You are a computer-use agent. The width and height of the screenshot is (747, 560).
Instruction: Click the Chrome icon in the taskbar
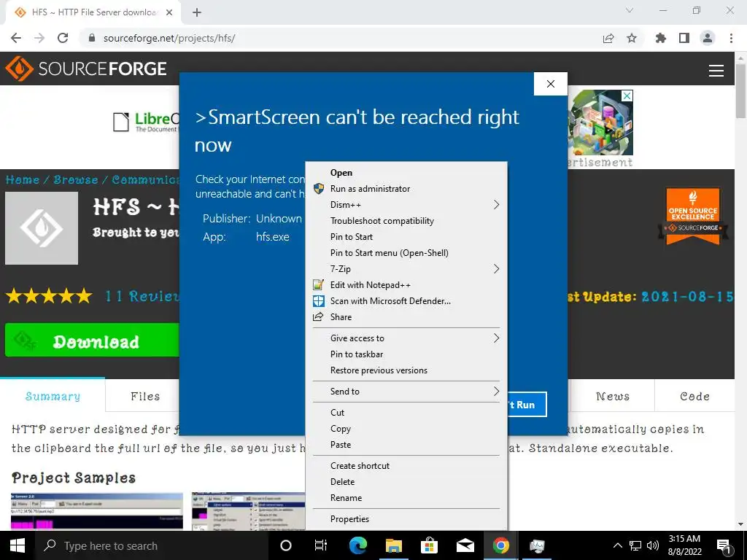pyautogui.click(x=500, y=545)
